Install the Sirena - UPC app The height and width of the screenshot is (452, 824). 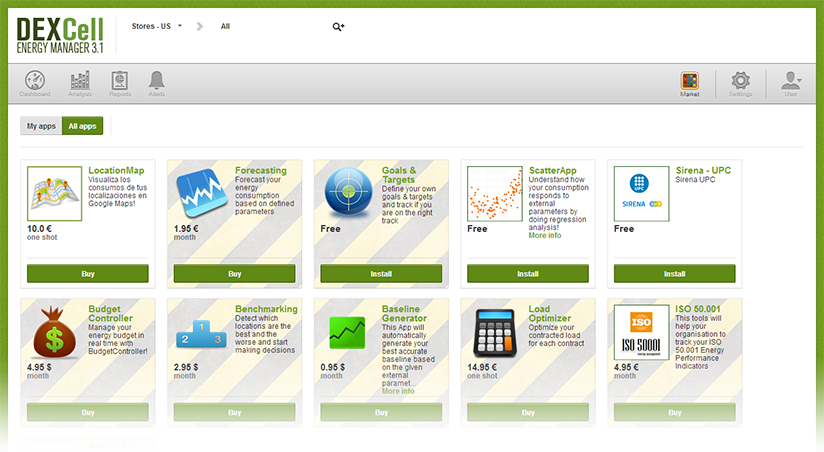point(674,274)
